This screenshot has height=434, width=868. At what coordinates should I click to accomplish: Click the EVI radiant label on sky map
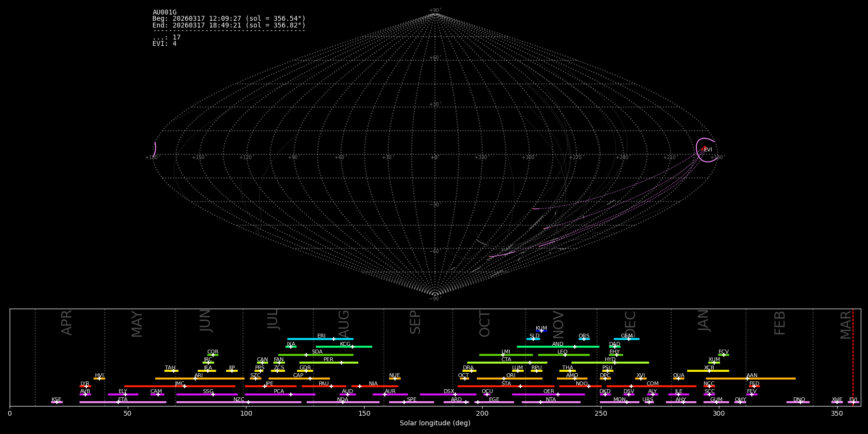[708, 150]
